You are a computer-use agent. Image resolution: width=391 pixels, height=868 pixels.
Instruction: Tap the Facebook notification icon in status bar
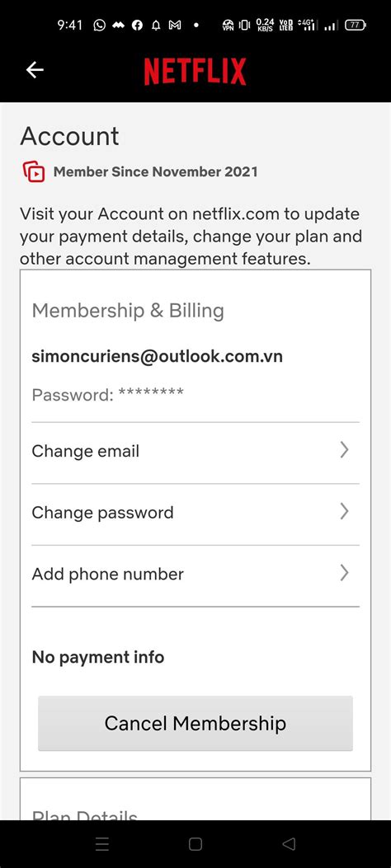(137, 25)
